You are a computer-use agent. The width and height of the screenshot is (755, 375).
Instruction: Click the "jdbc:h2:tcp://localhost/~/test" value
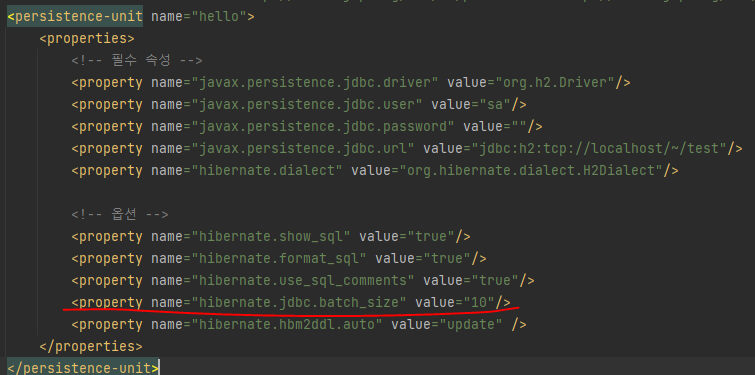point(599,149)
